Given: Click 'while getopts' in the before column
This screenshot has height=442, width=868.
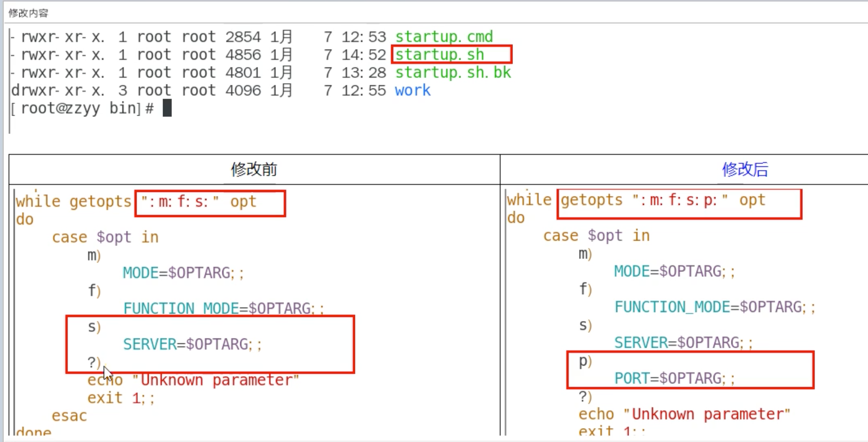Looking at the screenshot, I should pyautogui.click(x=74, y=202).
